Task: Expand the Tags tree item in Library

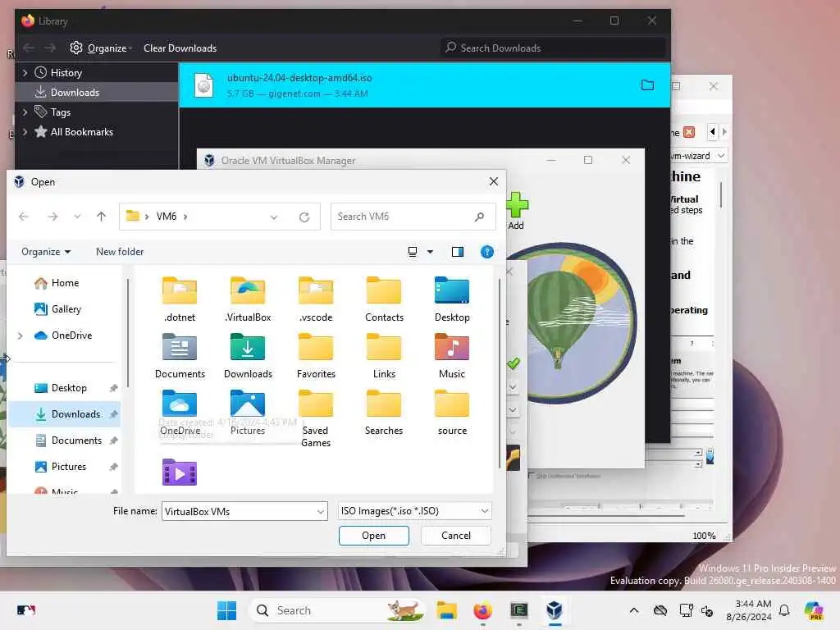Action: (25, 112)
